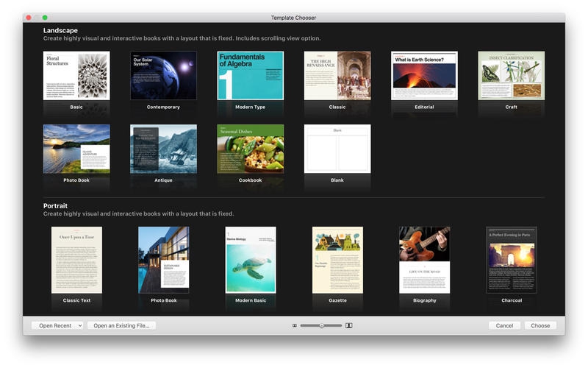Choose the Cookbook Seasonal Dishes template
The height and width of the screenshot is (368, 588).
click(x=251, y=149)
